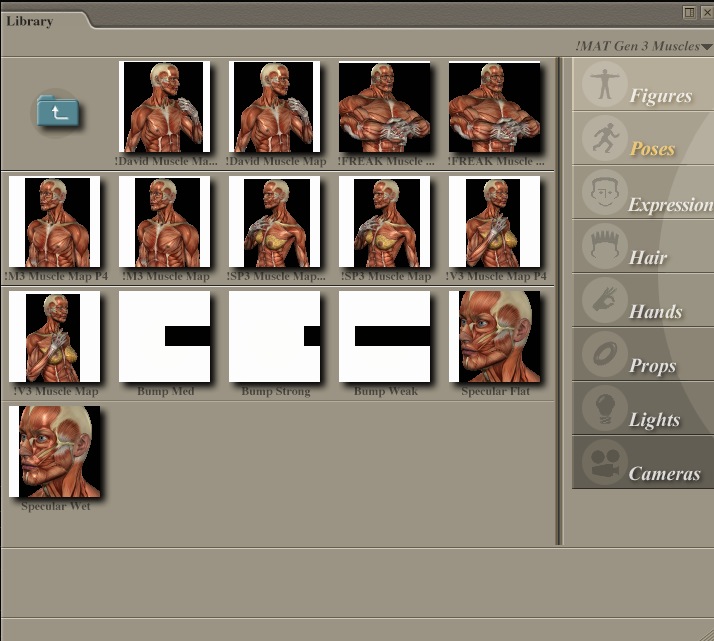Open the Hair library category
The image size is (714, 641).
[643, 247]
